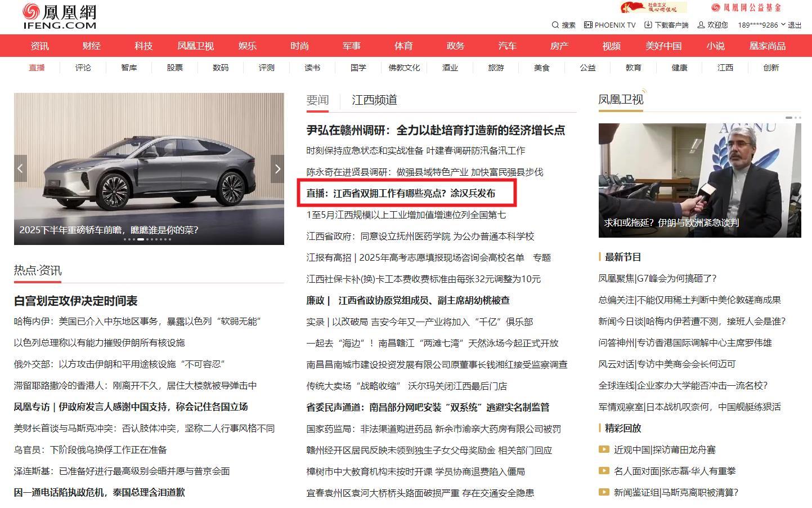Viewport: 812px width, 508px height.
Task: Select 股票 in the sub-navigation
Action: [174, 68]
